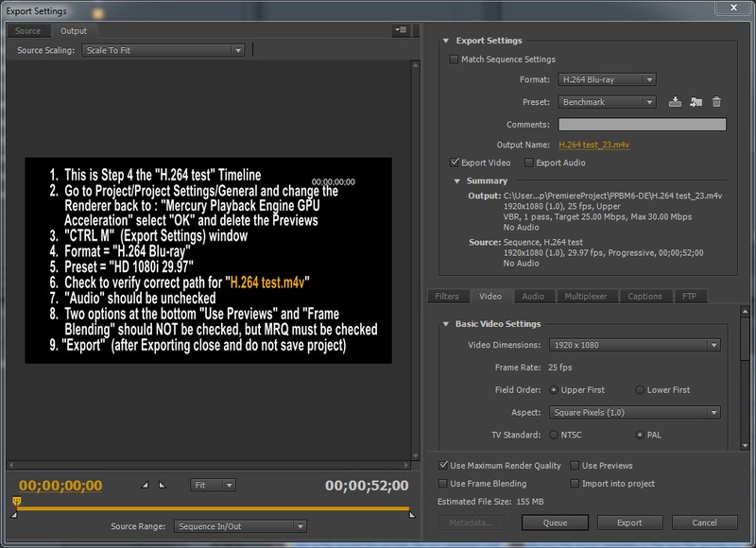Click the Set In Point triangle icon

click(x=145, y=486)
